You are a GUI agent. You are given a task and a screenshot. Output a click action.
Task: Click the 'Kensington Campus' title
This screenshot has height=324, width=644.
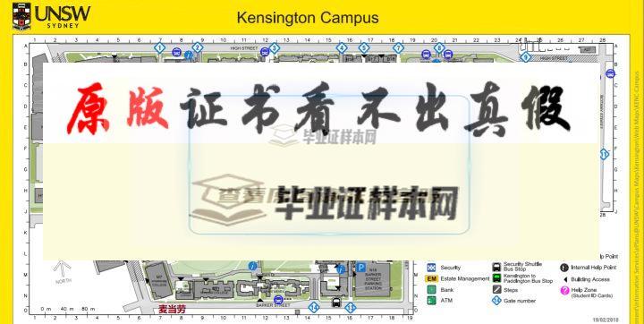pyautogui.click(x=308, y=18)
